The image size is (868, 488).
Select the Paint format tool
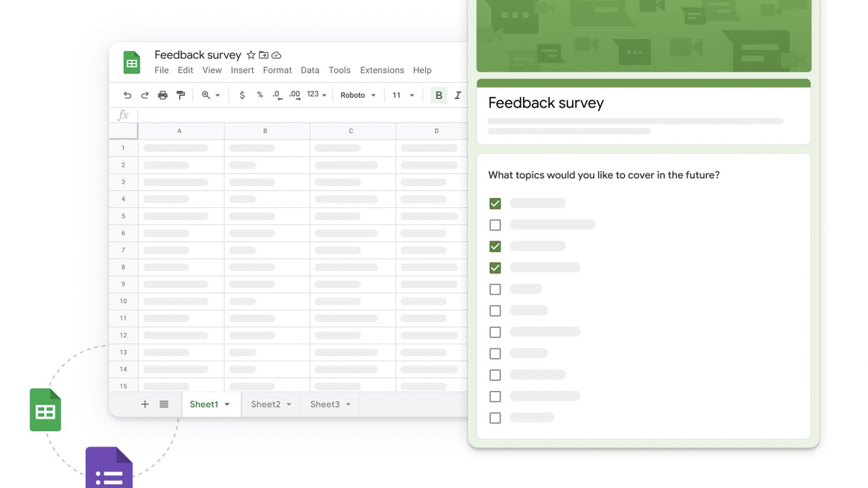(180, 95)
